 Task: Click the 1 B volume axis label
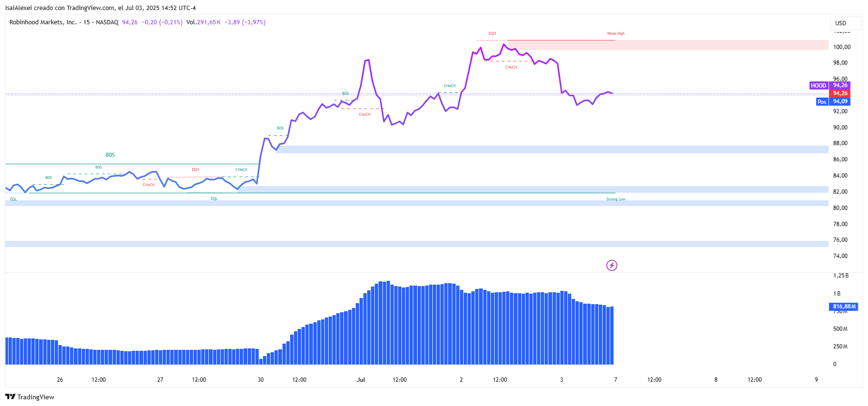pos(837,294)
